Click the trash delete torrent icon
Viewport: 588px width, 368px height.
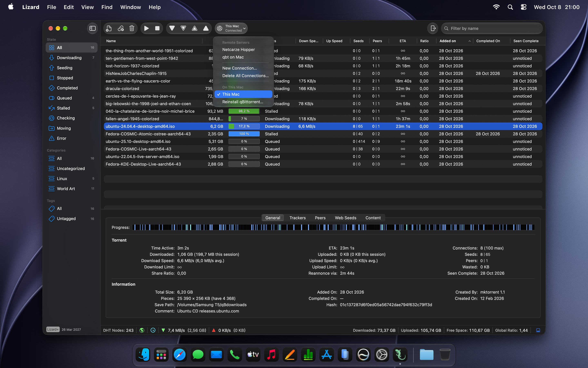(132, 28)
